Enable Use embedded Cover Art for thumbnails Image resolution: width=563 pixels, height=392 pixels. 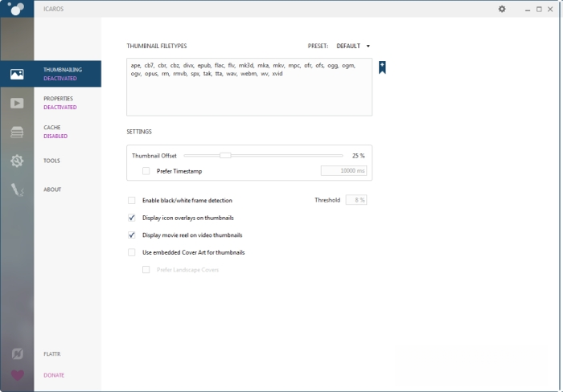(x=131, y=252)
